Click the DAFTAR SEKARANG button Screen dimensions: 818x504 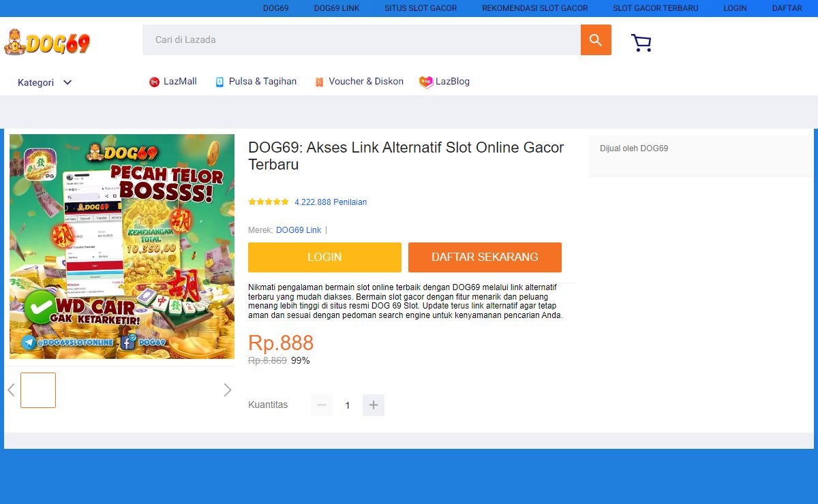click(485, 257)
